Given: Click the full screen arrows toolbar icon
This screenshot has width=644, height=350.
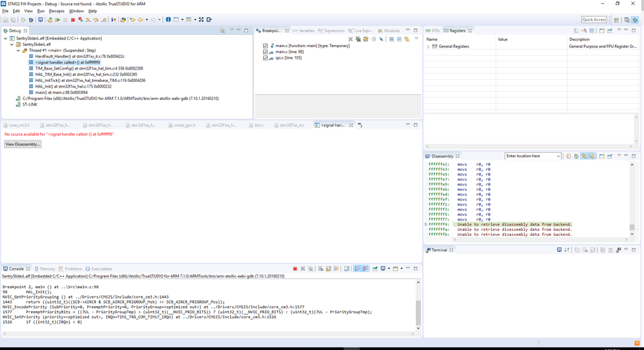Looking at the screenshot, I should point(201,20).
